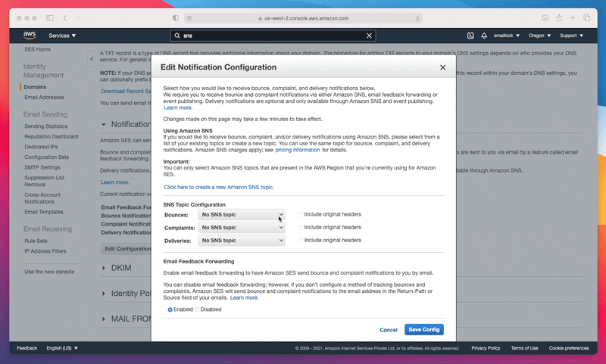Click Learn more under Email Feedback Forwarding
The height and width of the screenshot is (364, 606).
244,297
